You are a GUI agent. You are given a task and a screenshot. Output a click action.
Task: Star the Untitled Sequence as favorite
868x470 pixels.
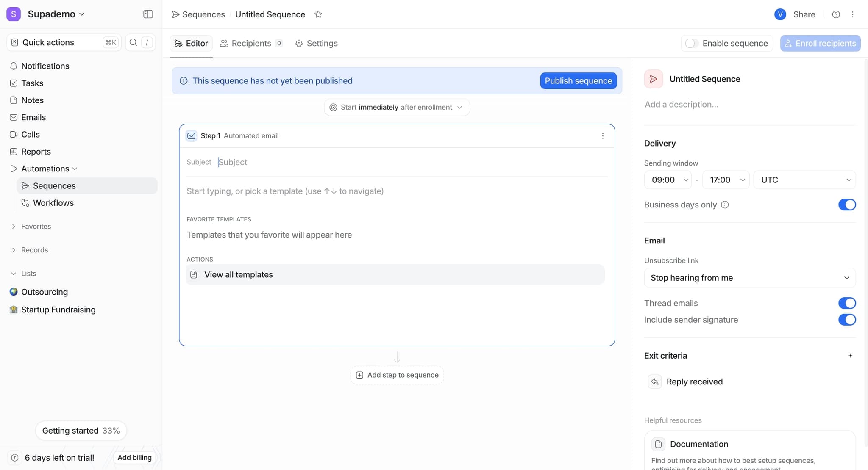[318, 14]
